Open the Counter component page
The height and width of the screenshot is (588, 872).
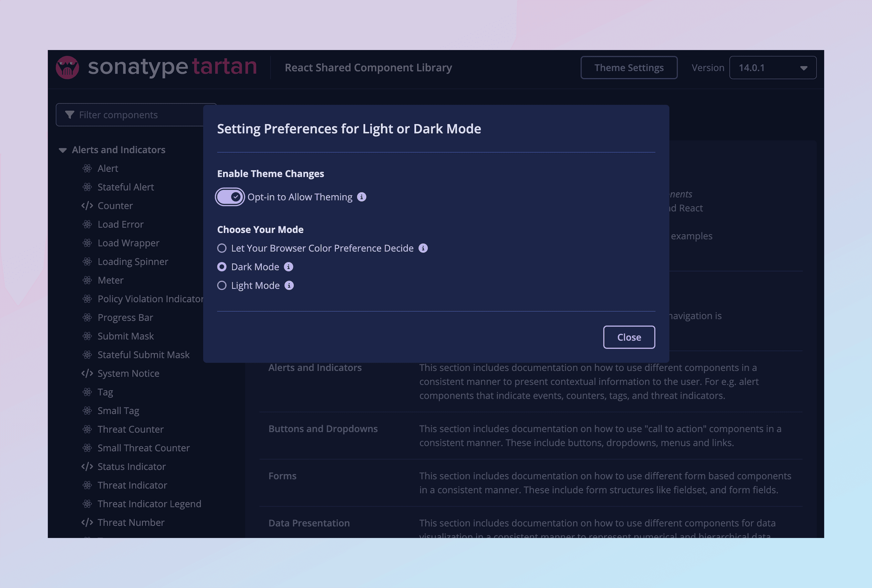(x=115, y=206)
